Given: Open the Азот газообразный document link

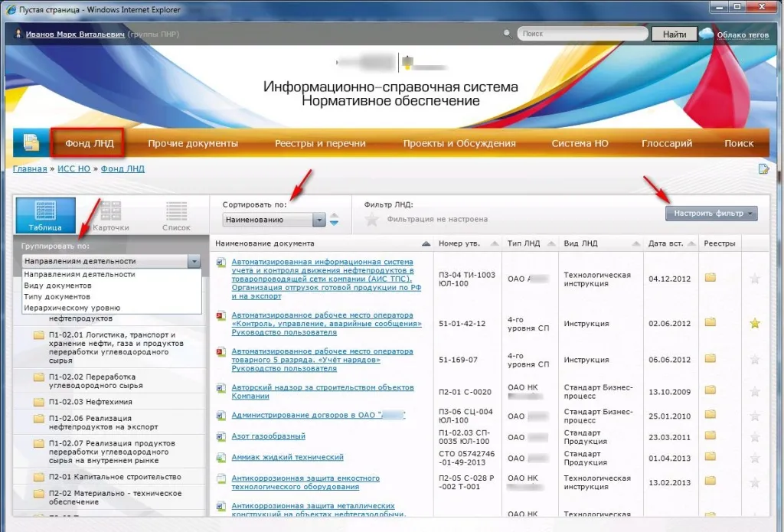Looking at the screenshot, I should pos(268,436).
